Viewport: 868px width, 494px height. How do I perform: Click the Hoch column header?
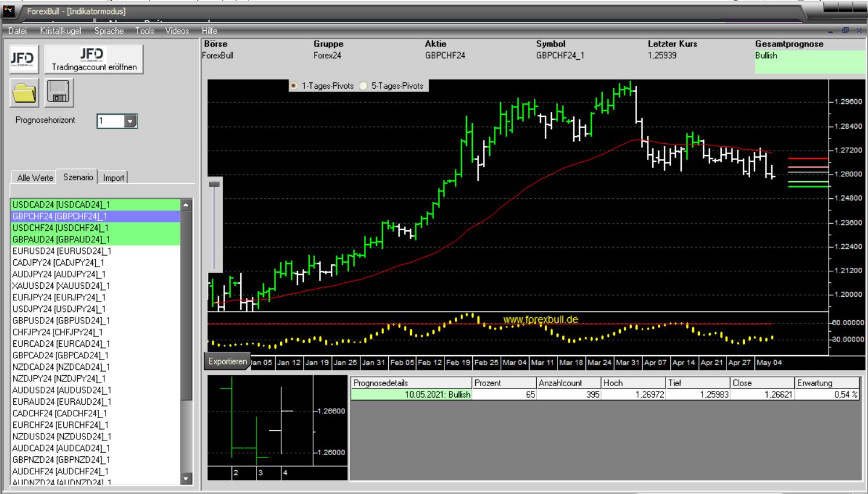pyautogui.click(x=633, y=383)
